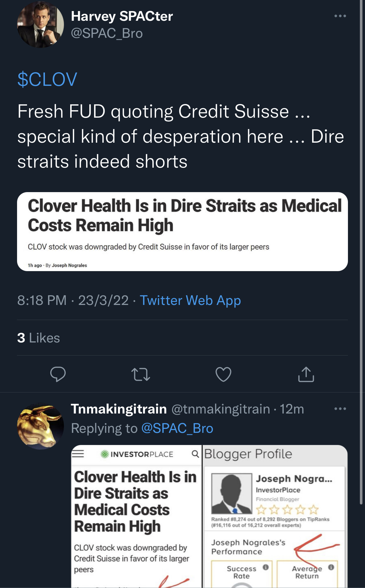This screenshot has height=588, width=365.
Task: Open more options on Harvey SPACter tweet
Action: [340, 16]
